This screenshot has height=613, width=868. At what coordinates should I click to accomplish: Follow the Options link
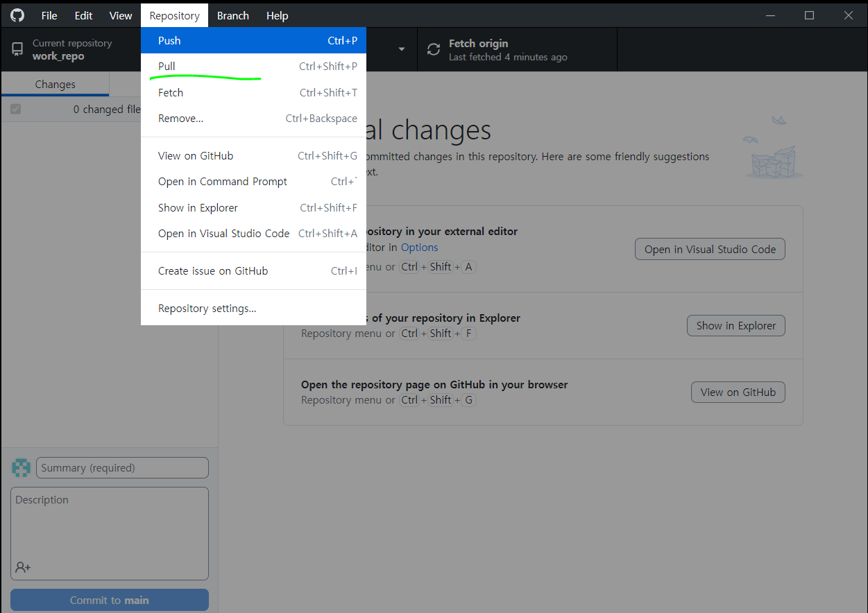click(x=419, y=247)
